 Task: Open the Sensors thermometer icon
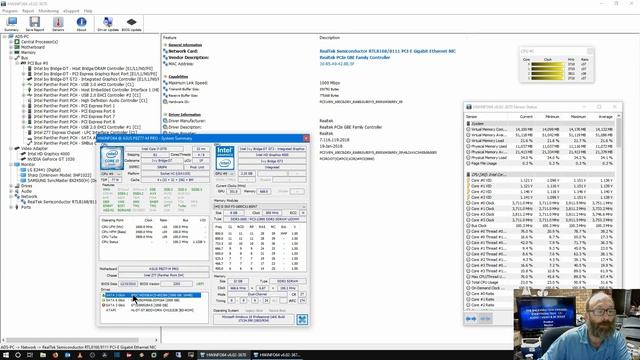(x=58, y=24)
